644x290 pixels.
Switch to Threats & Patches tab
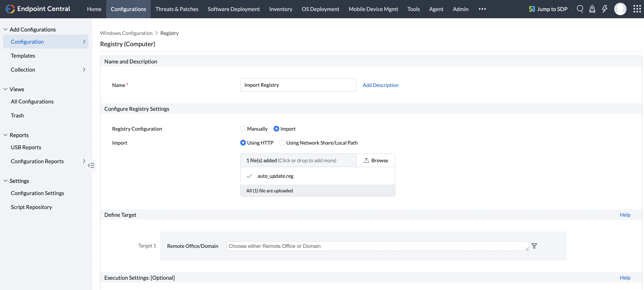point(177,9)
